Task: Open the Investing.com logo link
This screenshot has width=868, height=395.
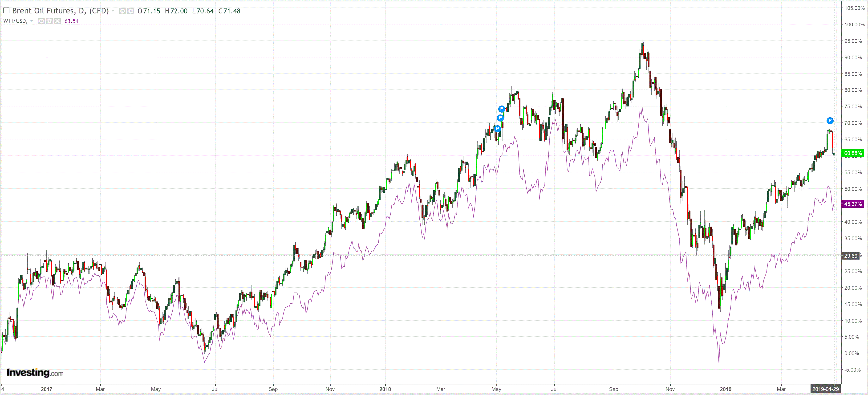Action: pos(35,373)
